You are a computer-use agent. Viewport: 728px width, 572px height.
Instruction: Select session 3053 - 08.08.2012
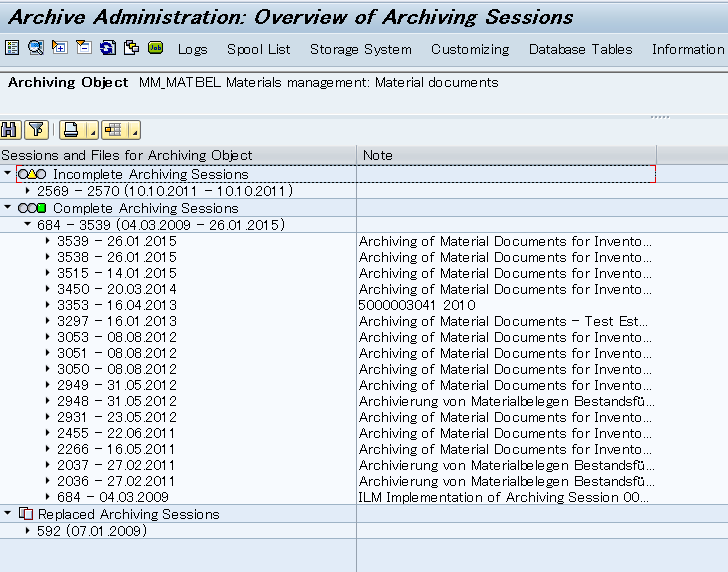pos(117,337)
